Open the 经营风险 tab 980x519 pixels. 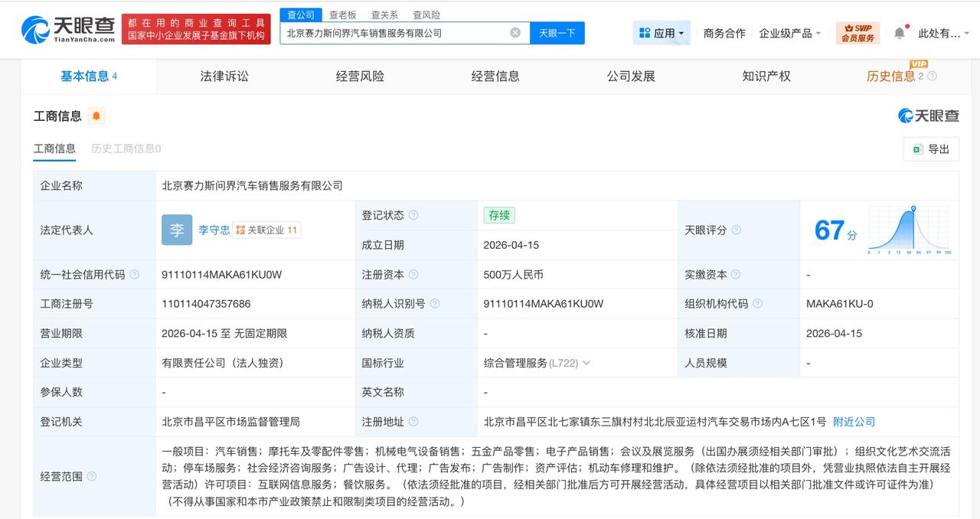[x=359, y=76]
